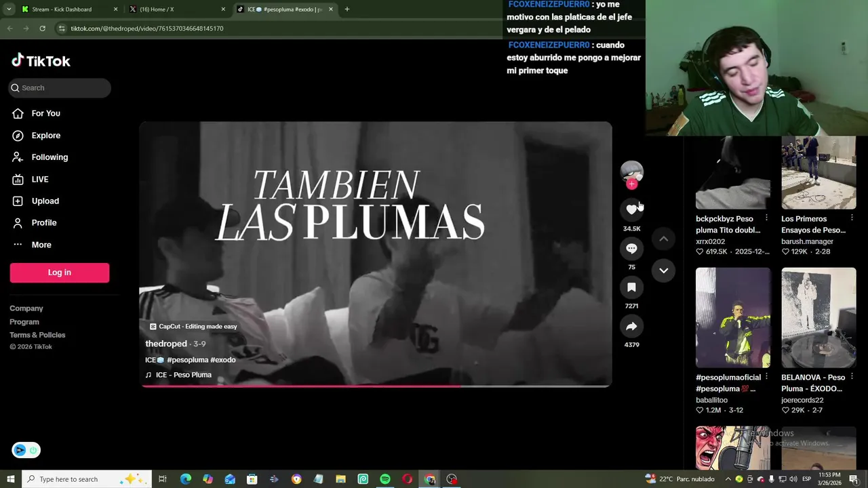
Task: Open a new browser tab
Action: tap(347, 9)
